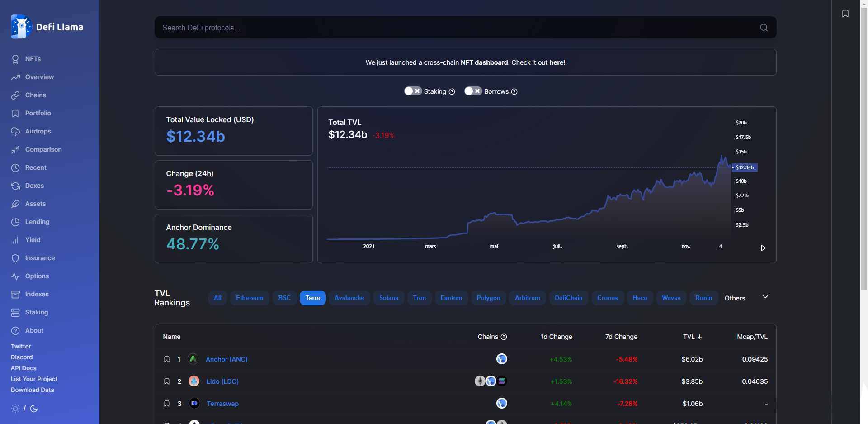
Task: Open Insurance shield icon in sidebar
Action: 15,258
